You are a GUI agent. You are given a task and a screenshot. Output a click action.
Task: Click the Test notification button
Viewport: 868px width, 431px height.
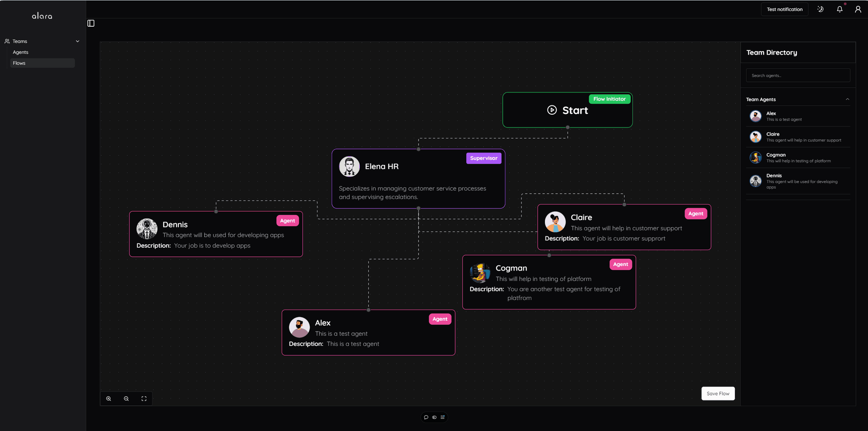784,9
